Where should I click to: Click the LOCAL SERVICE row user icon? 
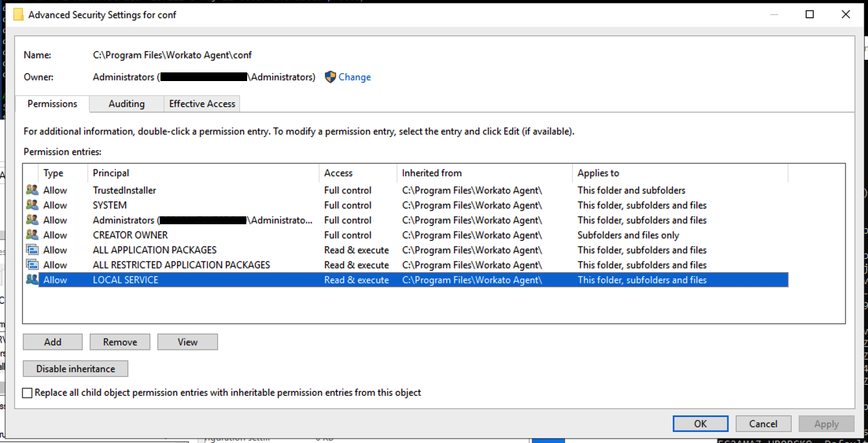[32, 279]
